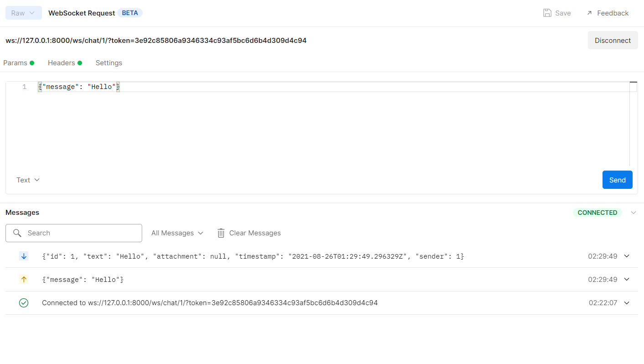The height and width of the screenshot is (364, 644).
Task: Open the Raw protocol dropdown
Action: click(x=24, y=13)
